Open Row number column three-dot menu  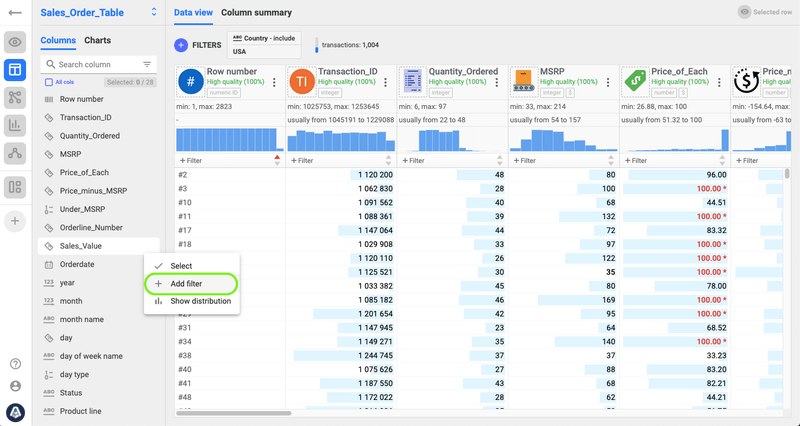coord(274,82)
